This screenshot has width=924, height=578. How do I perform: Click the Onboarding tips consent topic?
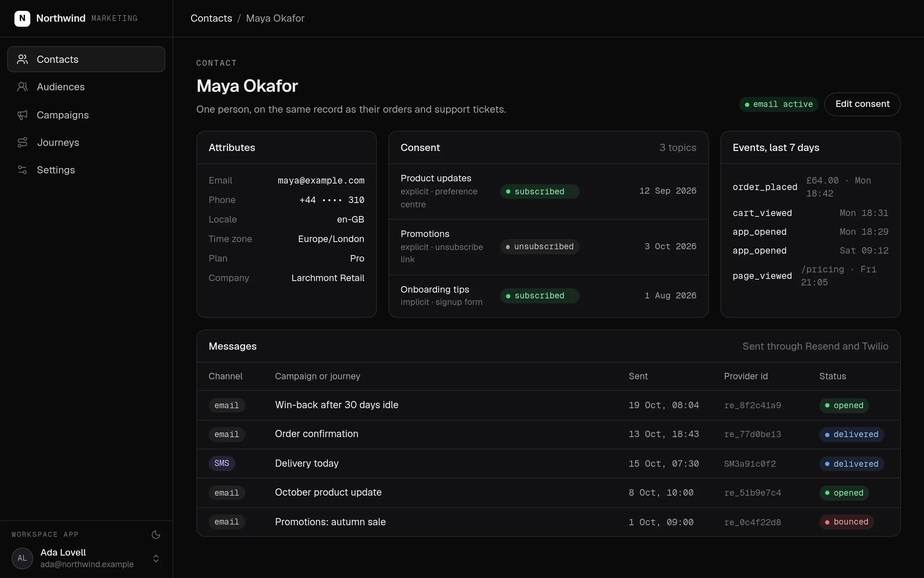click(435, 289)
